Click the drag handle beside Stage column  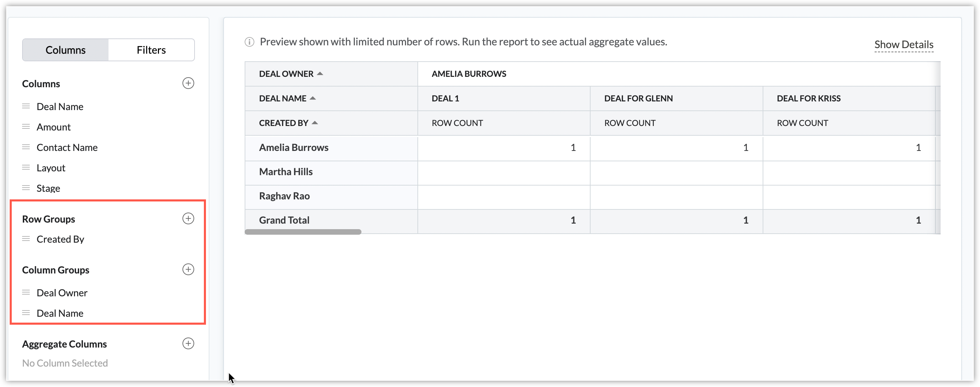click(x=26, y=188)
